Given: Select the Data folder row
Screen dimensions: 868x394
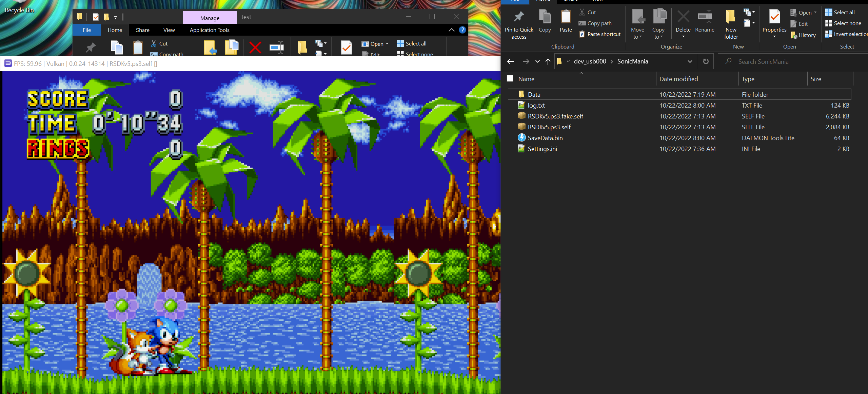Looking at the screenshot, I should 679,94.
